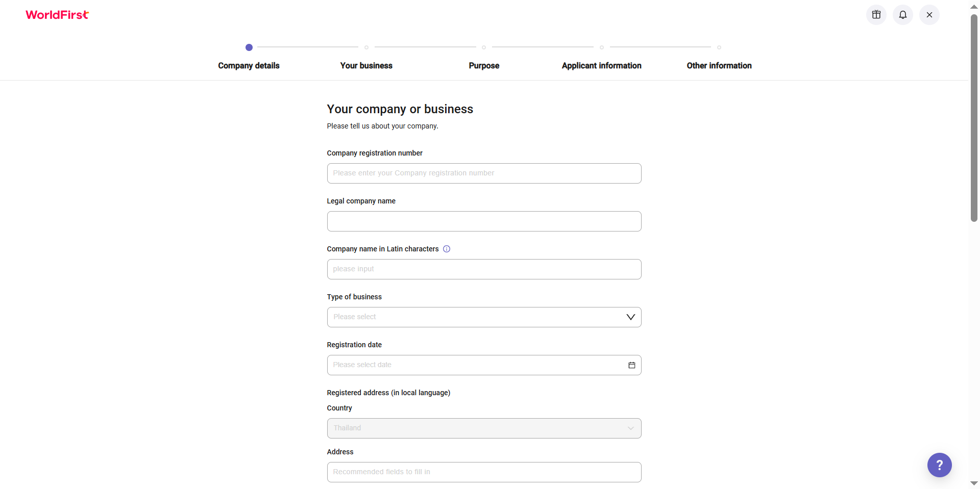Screen dimensions: 980x489
Task: Close the application form with X
Action: click(x=929, y=15)
